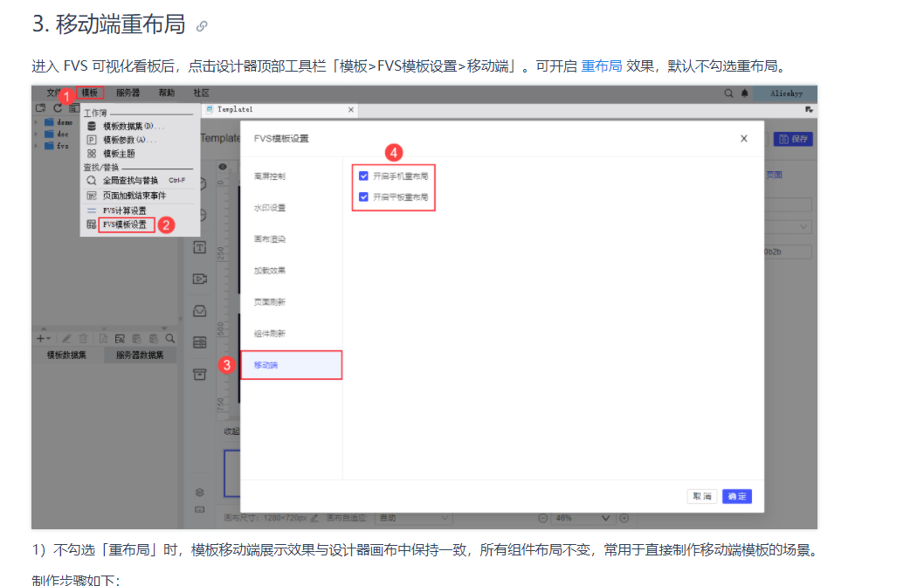Toggle the eye preview icon above ruler

[x=223, y=167]
